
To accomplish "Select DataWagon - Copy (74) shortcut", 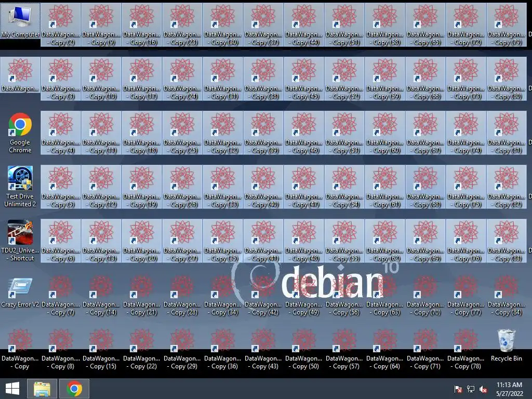I will coord(466,133).
